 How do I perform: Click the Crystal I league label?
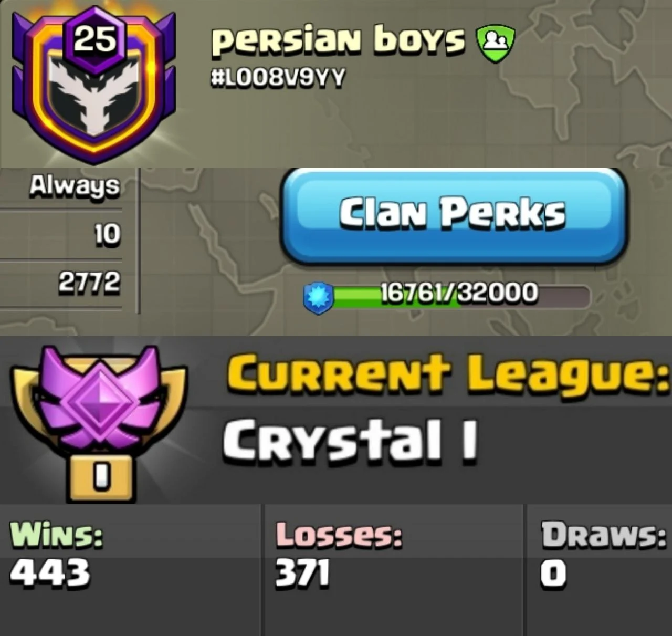(350, 440)
